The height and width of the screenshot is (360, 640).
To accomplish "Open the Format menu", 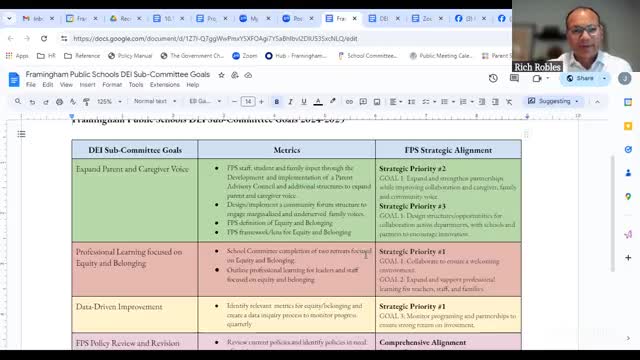I will (112, 85).
